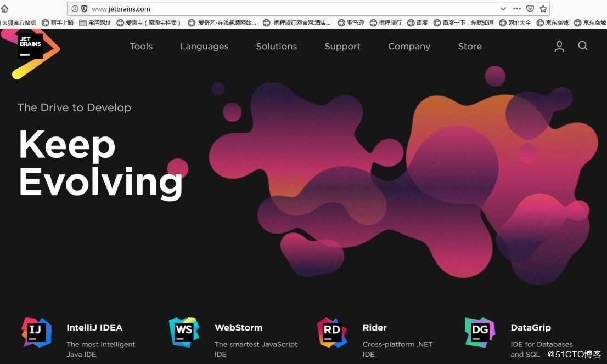This screenshot has height=364, width=607.
Task: Open the IntelliJ IDEA product link
Action: coord(94,328)
